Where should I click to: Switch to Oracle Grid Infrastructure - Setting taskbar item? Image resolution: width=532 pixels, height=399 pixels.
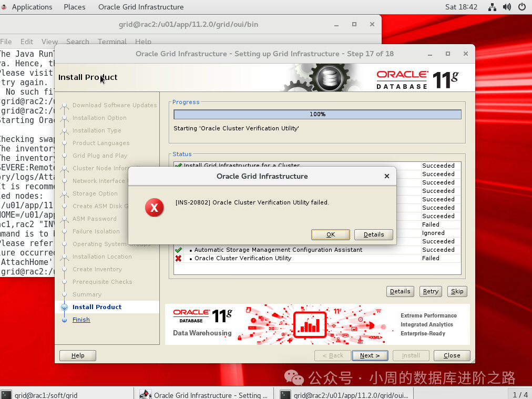tap(203, 395)
